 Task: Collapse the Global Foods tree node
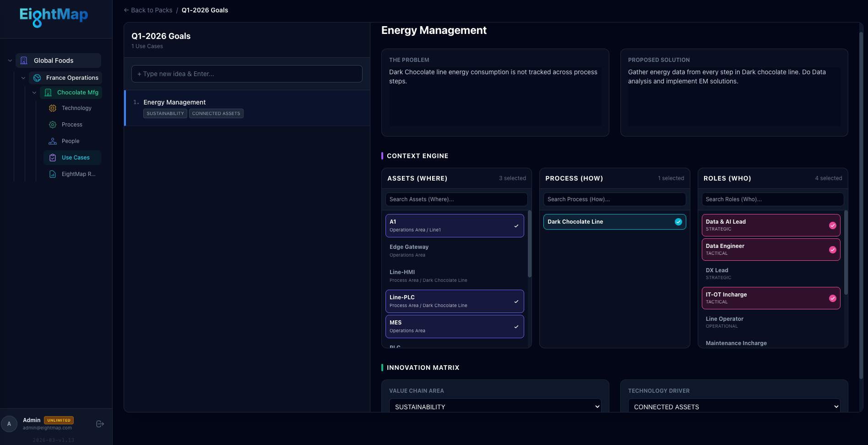coord(10,60)
